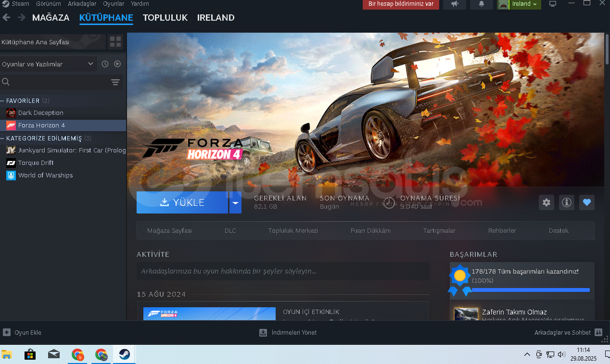
Task: Click Kütüphane Ana Sayfası button
Action: pos(52,42)
